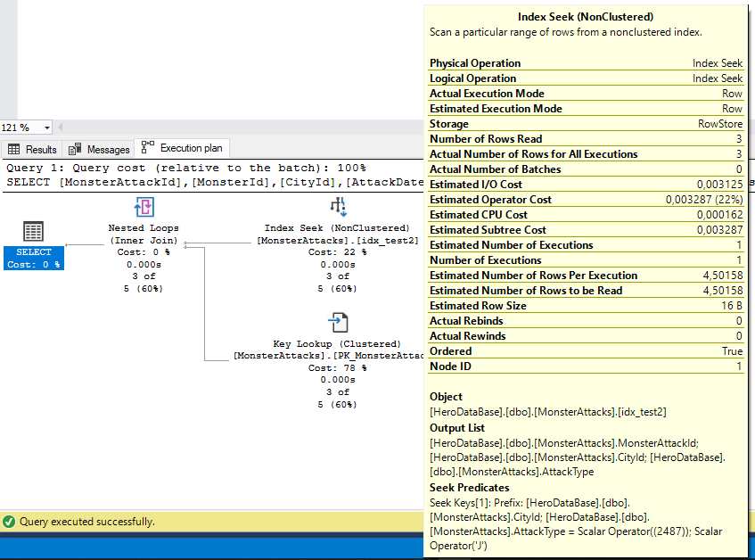Viewport: 755px width, 560px height.
Task: Click the [MonsterAttacks].[idx_test2] index label
Action: click(338, 240)
